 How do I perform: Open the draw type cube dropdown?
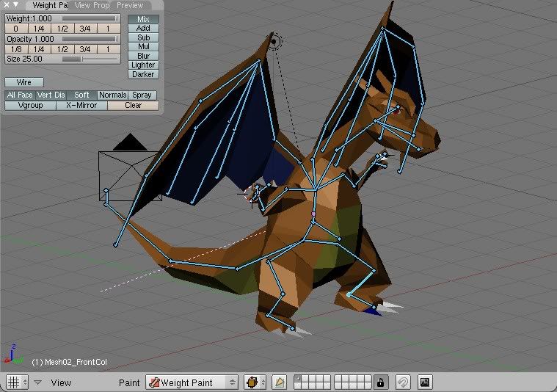click(x=255, y=382)
